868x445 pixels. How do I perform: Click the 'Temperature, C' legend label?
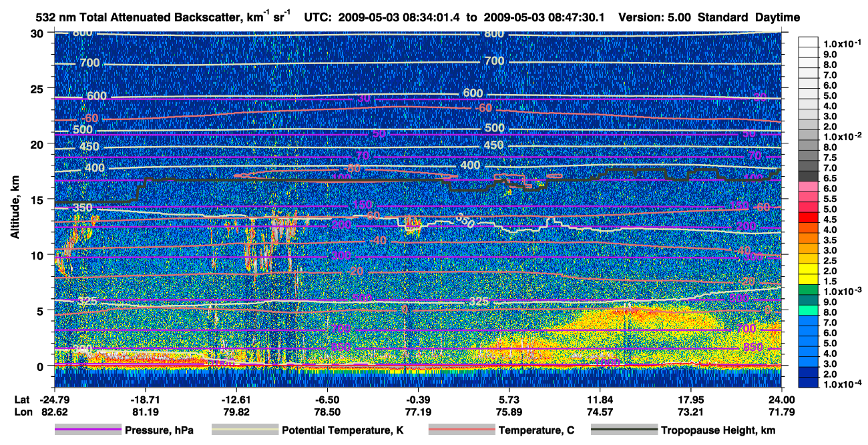pos(536,430)
